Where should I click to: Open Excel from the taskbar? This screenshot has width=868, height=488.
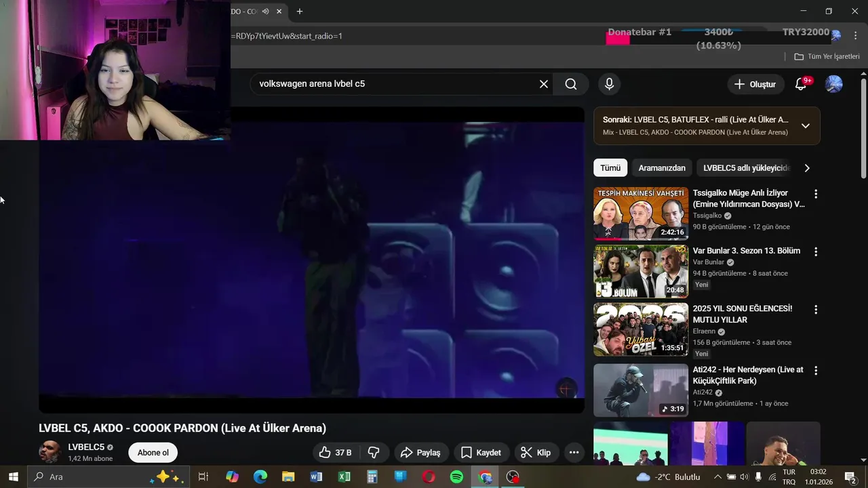344,476
